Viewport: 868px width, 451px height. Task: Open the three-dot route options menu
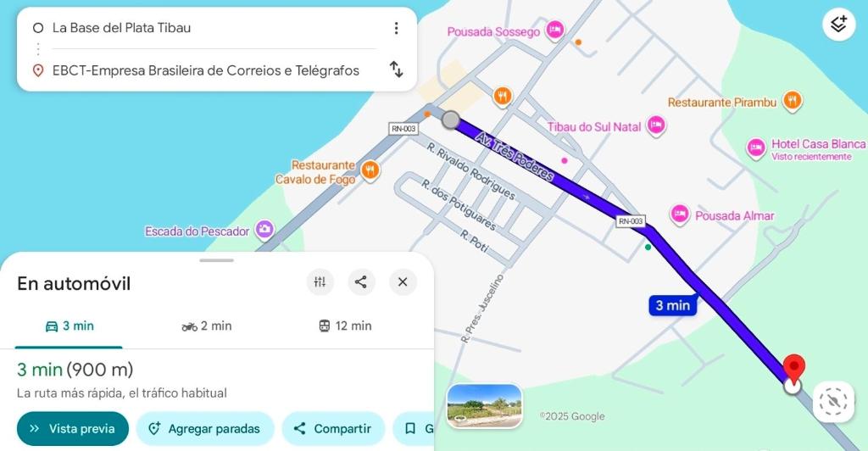(396, 28)
